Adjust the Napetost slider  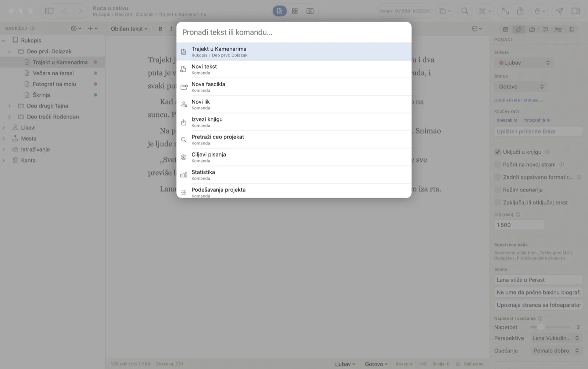550,327
